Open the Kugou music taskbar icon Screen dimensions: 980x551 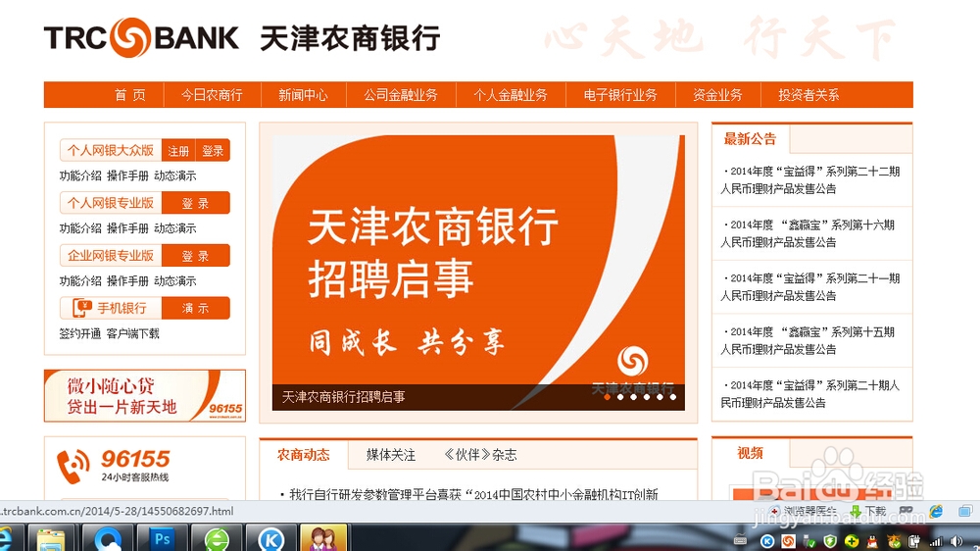point(270,539)
